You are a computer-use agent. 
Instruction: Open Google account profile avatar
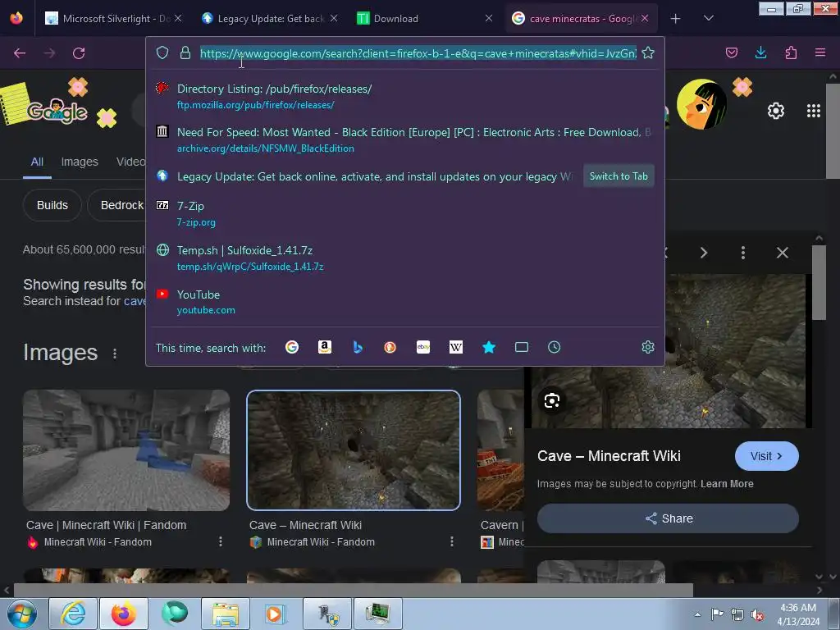tap(702, 104)
